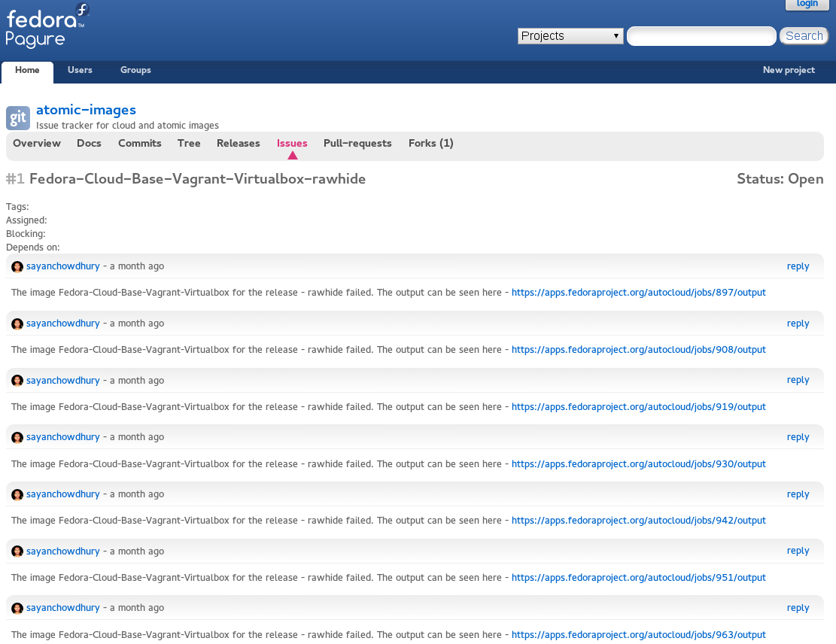Click sayanchowdhury's avatar on the jobs/951 comment
This screenshot has width=836, height=644.
click(x=17, y=551)
